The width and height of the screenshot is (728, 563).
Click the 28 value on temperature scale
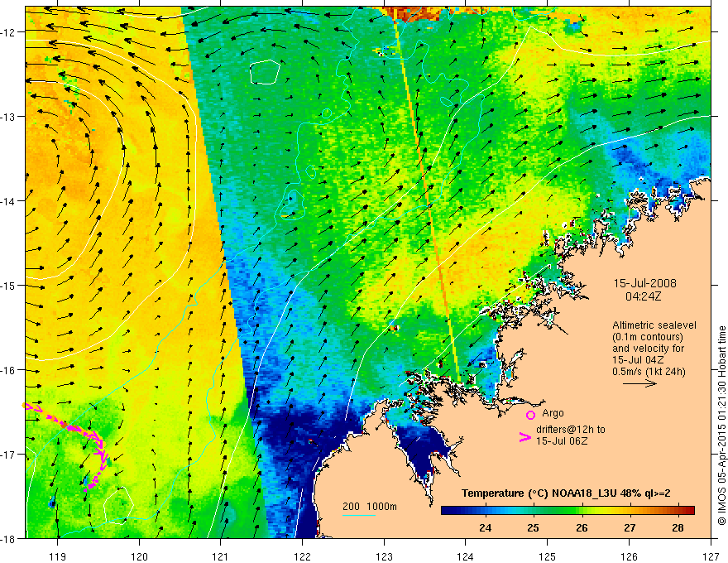(x=678, y=527)
